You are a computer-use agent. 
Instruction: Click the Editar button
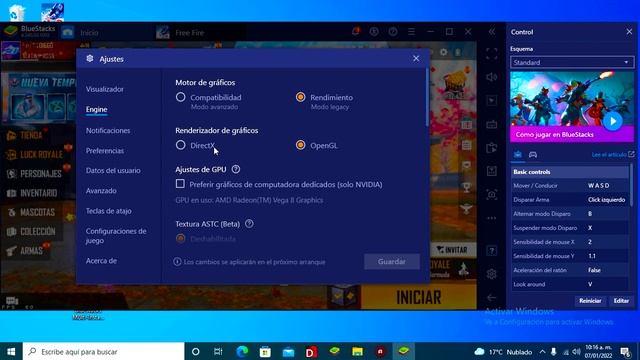point(621,301)
